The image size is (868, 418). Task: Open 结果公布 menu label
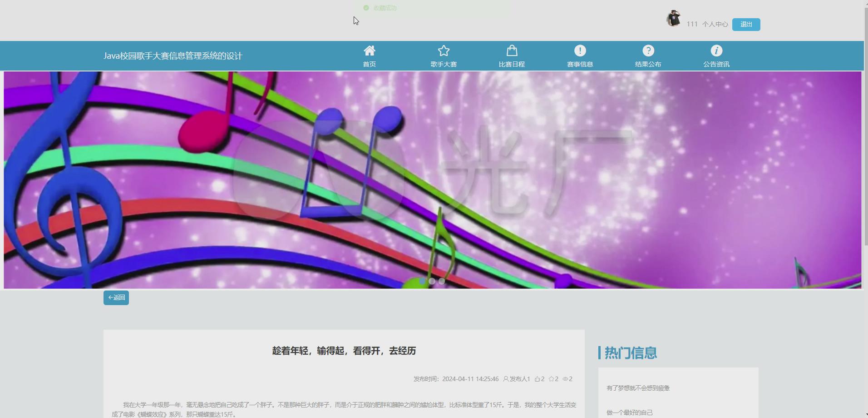(648, 64)
